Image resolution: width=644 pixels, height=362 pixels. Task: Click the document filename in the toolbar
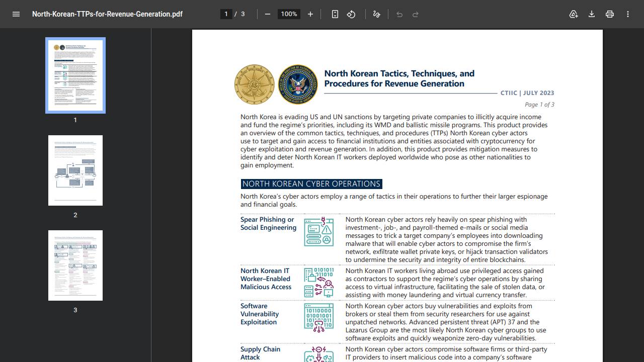click(107, 14)
